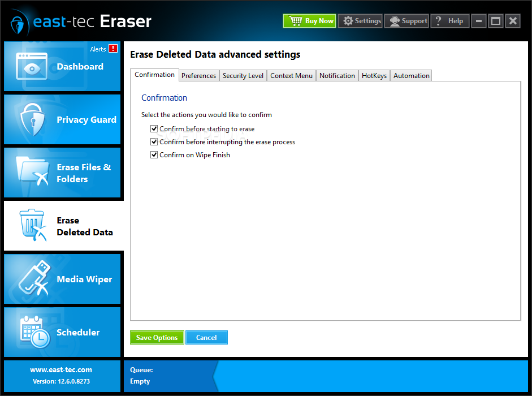
Task: Toggle Confirm before interrupting the erase process
Action: click(x=154, y=141)
